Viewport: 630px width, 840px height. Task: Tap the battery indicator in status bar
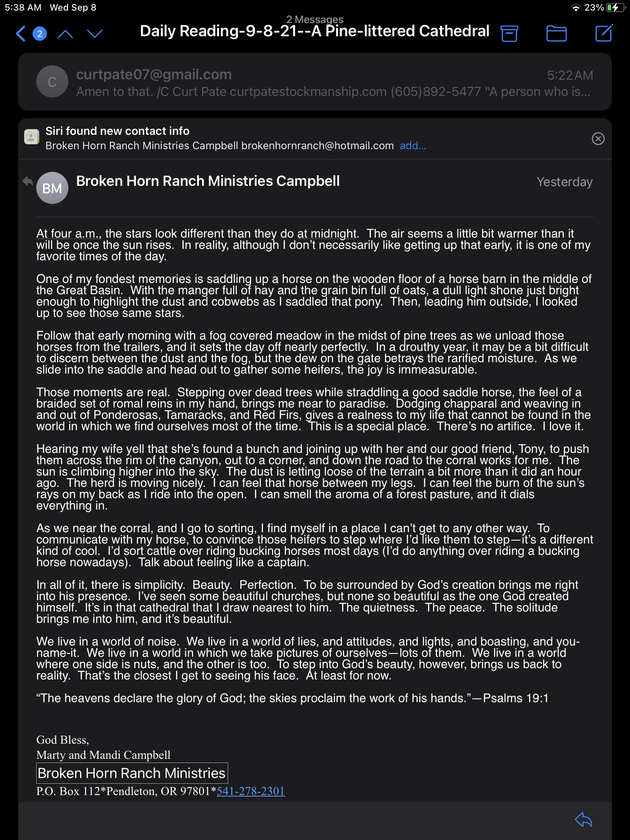(x=615, y=8)
